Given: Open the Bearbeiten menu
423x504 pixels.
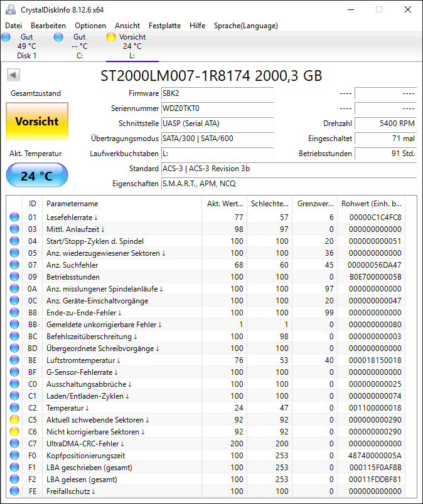Looking at the screenshot, I should point(48,26).
